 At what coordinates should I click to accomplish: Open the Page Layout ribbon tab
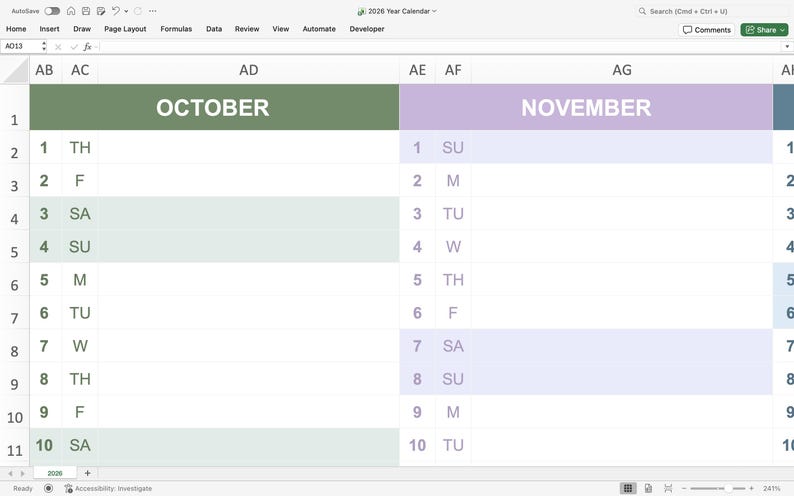[125, 29]
